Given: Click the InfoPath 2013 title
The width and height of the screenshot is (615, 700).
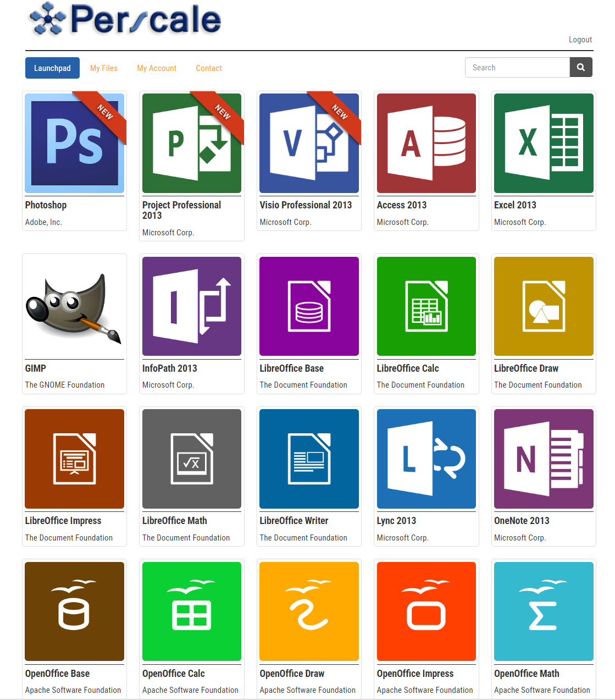Looking at the screenshot, I should click(x=169, y=368).
